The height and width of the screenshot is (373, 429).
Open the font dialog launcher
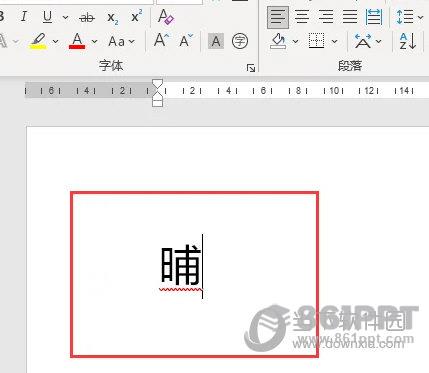coord(251,68)
